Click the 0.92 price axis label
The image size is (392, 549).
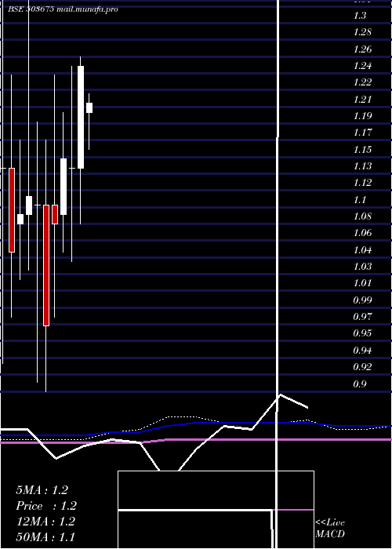[362, 367]
